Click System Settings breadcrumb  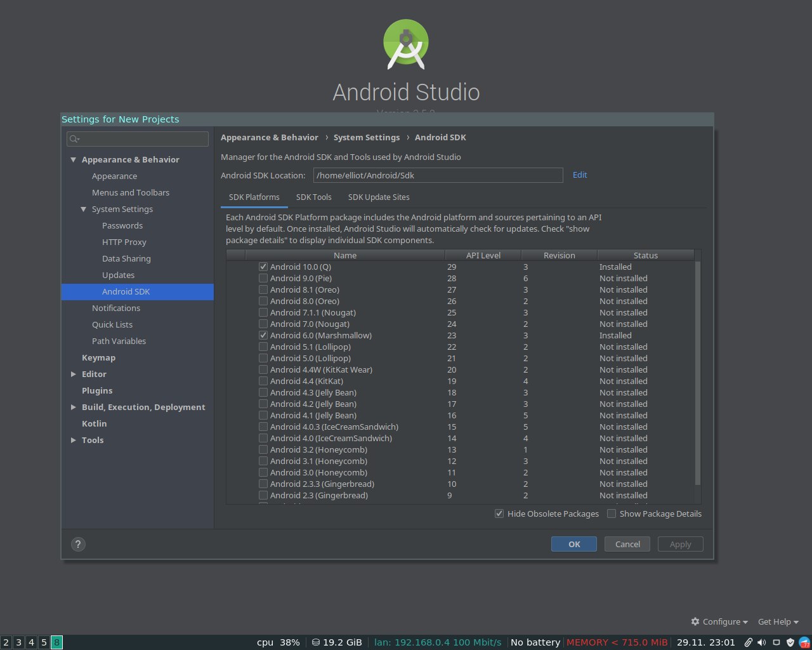pyautogui.click(x=367, y=138)
